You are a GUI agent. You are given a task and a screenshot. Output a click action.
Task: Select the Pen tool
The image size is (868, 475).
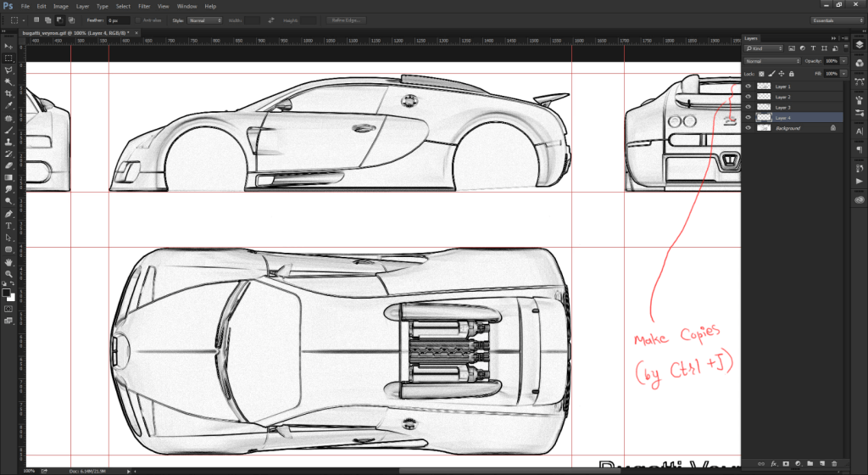8,215
